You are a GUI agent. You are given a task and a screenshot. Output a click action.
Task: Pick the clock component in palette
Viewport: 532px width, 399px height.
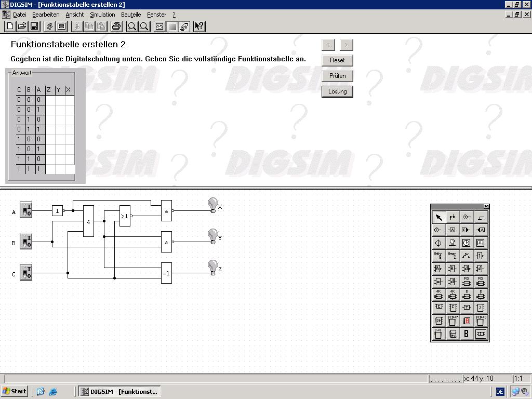click(x=466, y=243)
